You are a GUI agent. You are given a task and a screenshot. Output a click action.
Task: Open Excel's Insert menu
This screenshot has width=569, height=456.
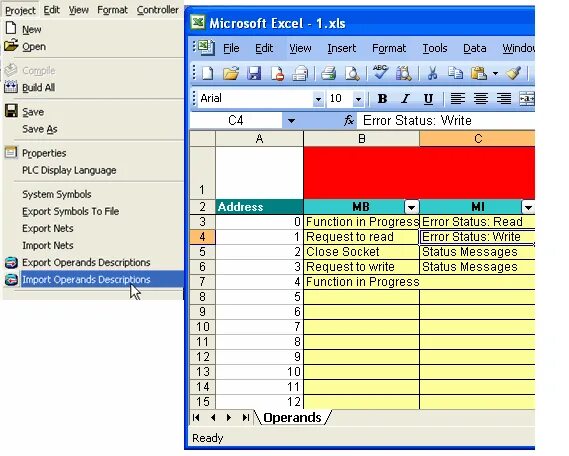point(341,48)
